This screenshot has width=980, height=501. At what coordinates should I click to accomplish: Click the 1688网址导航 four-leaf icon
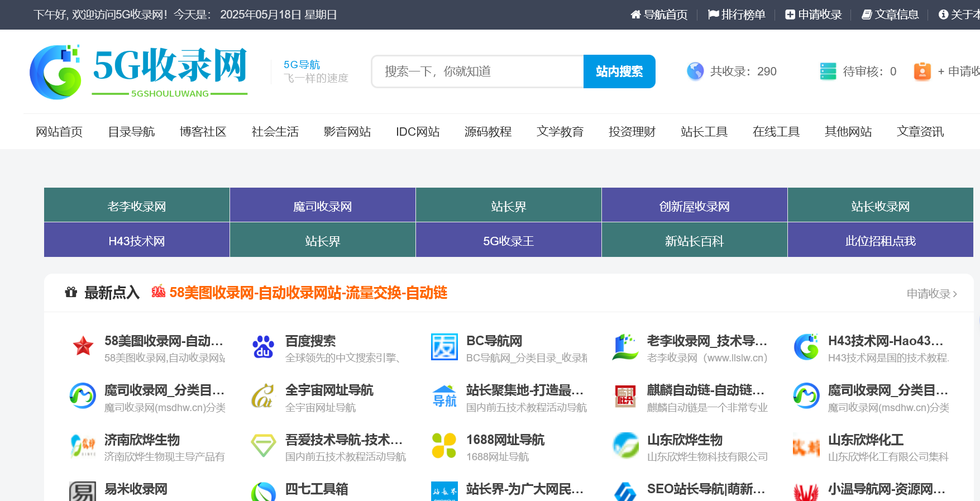(x=444, y=445)
